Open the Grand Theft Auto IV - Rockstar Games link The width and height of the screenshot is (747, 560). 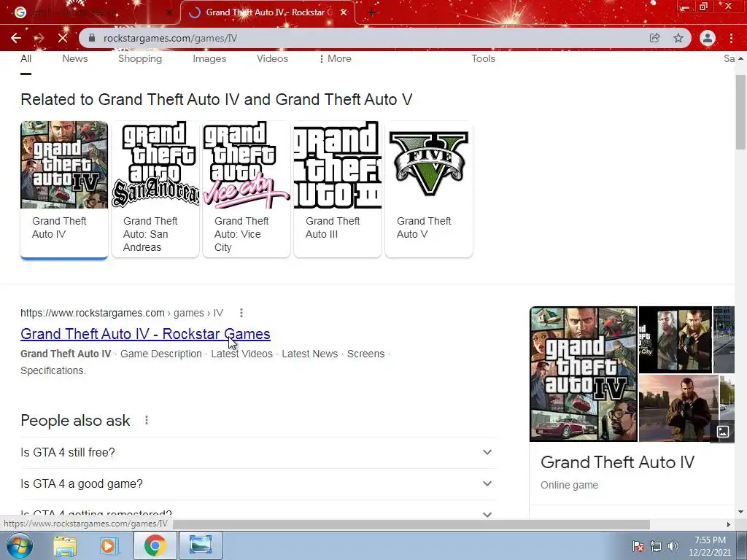[x=145, y=334]
